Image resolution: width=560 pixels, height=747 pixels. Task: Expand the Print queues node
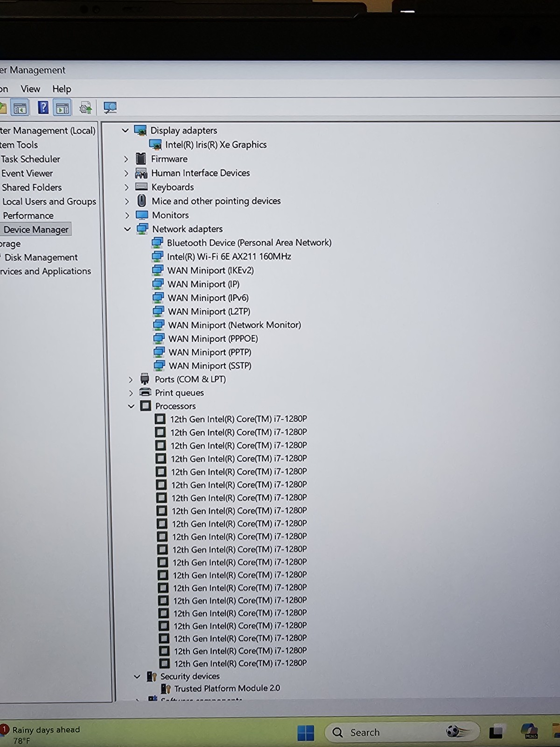(131, 393)
